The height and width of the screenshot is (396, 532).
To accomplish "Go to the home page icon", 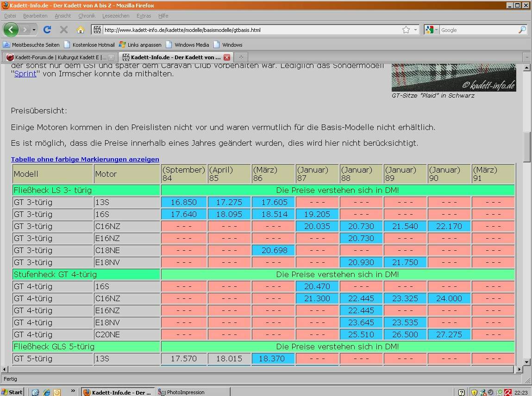I will coord(81,30).
